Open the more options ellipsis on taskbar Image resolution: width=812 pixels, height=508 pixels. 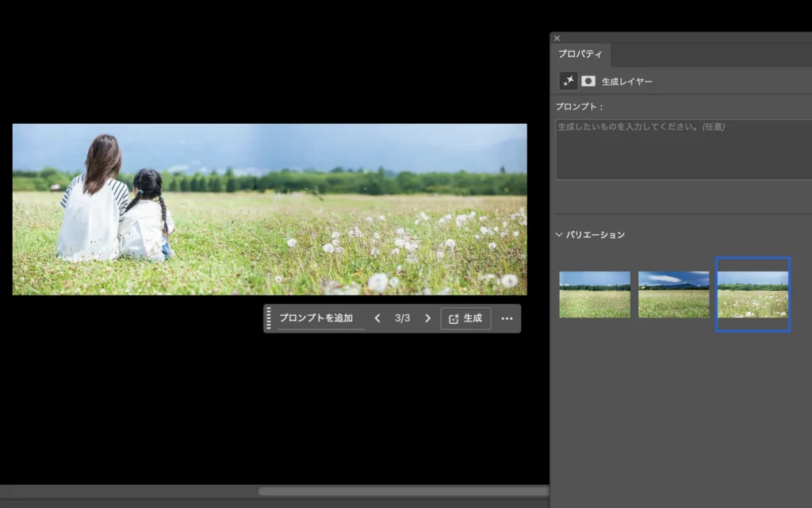click(x=507, y=318)
